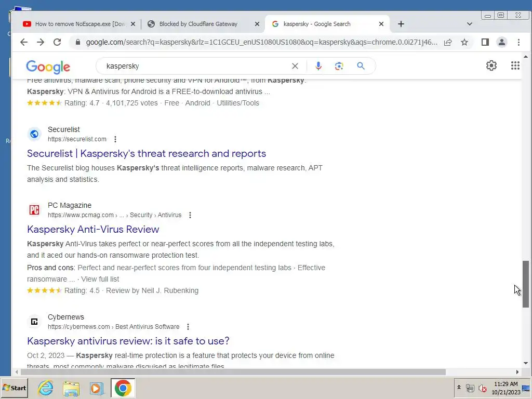Click https://securelist.com URL text
The width and height of the screenshot is (532, 399).
tap(77, 139)
